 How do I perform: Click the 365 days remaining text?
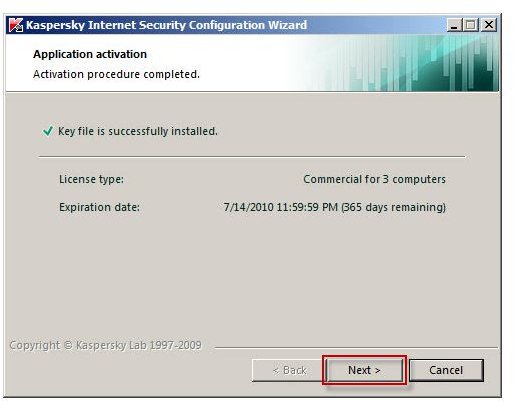point(393,207)
